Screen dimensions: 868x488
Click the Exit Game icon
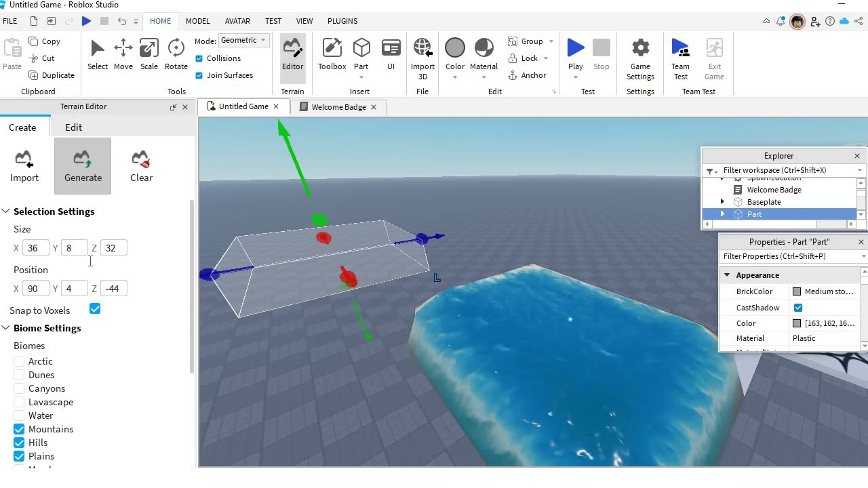pos(714,48)
